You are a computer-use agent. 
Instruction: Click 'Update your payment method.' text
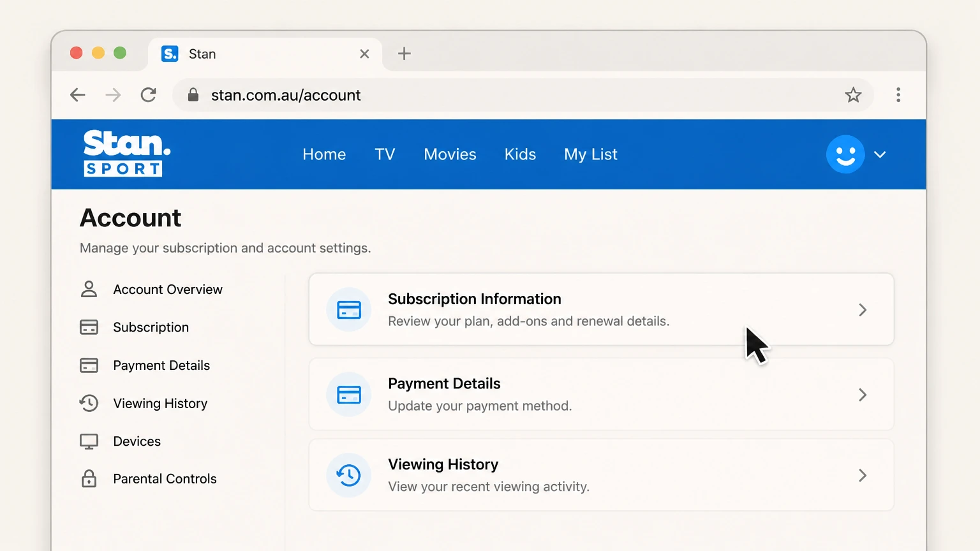pyautogui.click(x=480, y=406)
